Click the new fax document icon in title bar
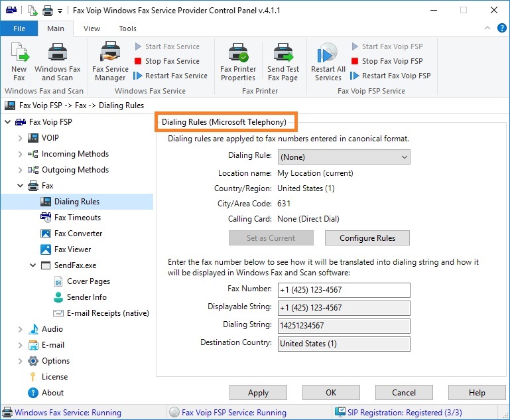 (x=32, y=11)
